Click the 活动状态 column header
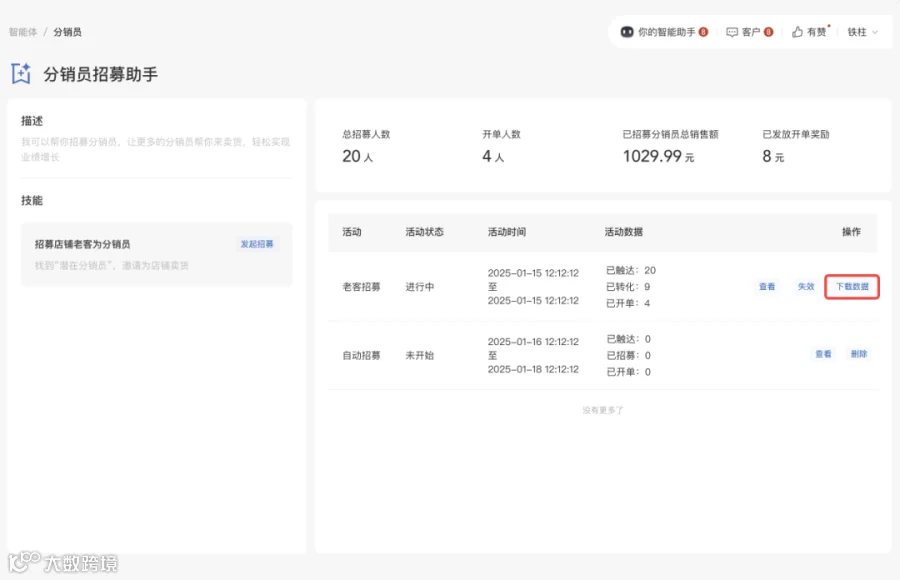 (x=424, y=232)
